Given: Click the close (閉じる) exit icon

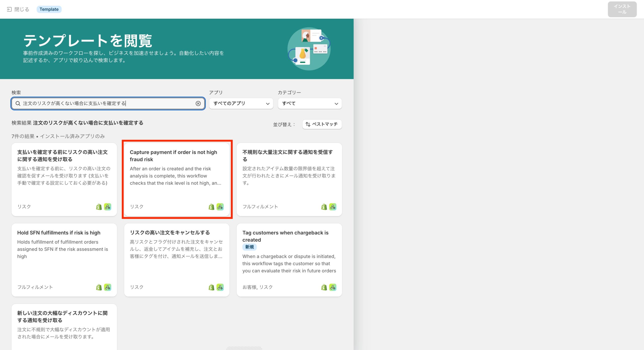Looking at the screenshot, I should click(9, 9).
